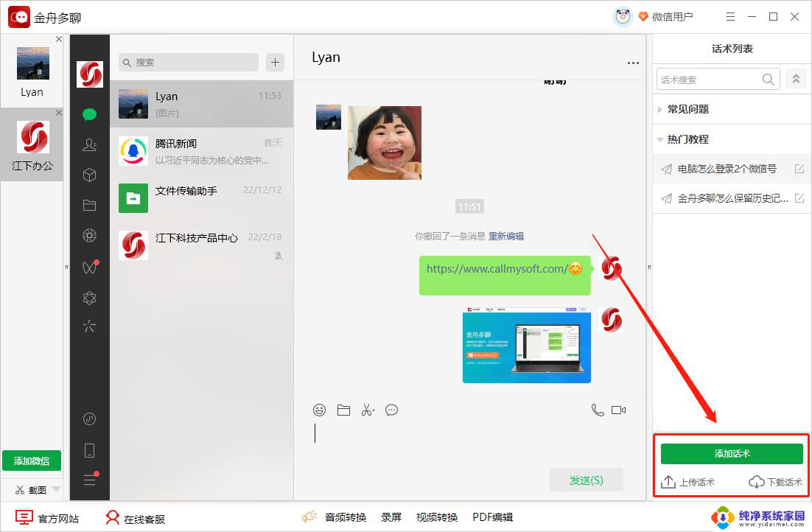Click the send file folder icon
The width and height of the screenshot is (812, 532).
(x=343, y=410)
